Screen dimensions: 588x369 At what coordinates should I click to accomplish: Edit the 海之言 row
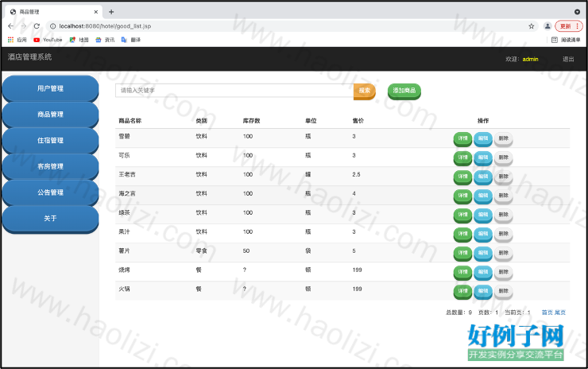(483, 196)
